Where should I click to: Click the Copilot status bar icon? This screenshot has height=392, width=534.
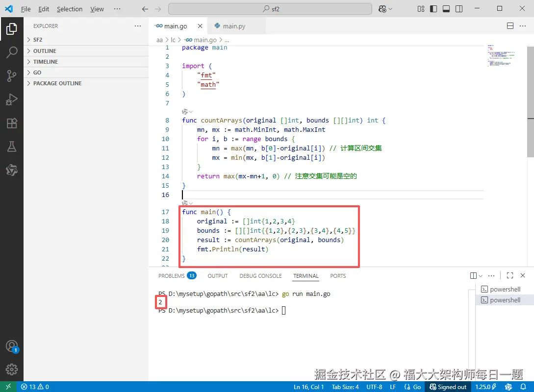[509, 387]
